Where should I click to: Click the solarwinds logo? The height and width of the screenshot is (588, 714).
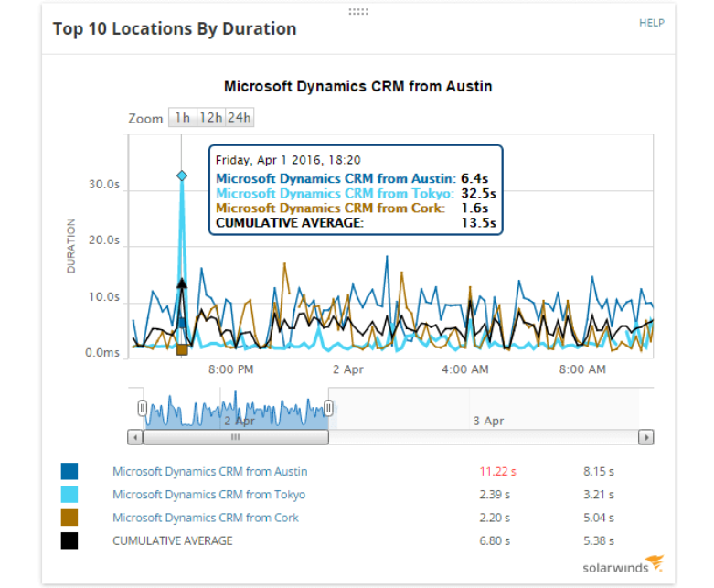pyautogui.click(x=623, y=565)
